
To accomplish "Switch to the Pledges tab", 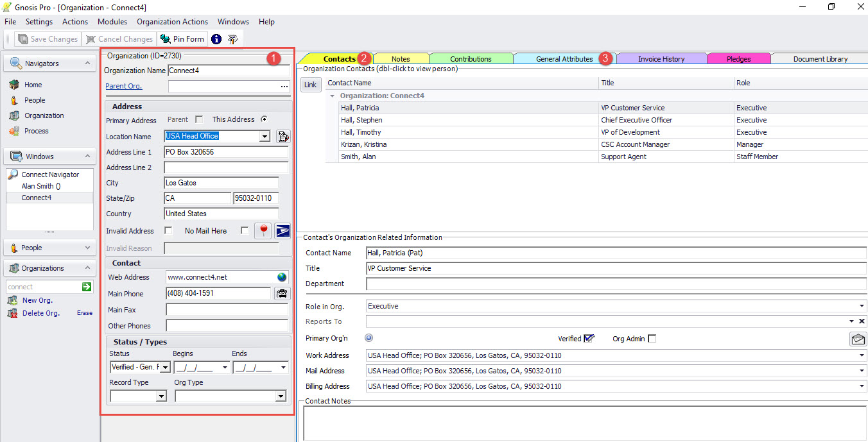I will (x=738, y=58).
